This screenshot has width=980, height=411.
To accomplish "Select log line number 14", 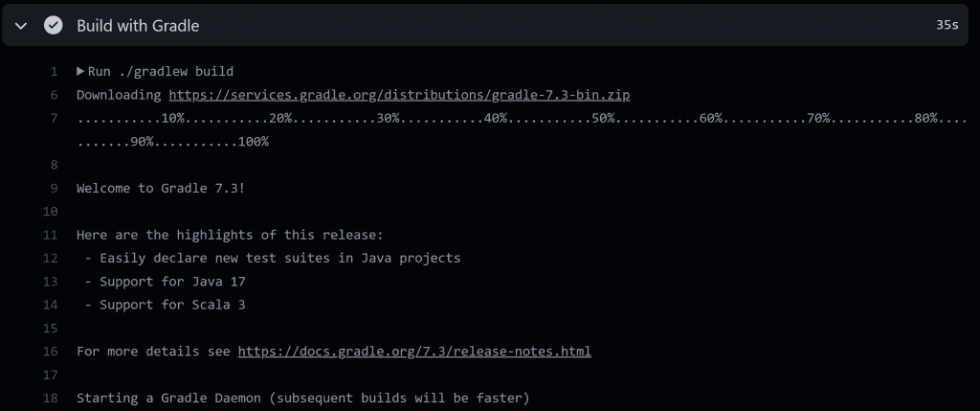I will pos(52,305).
